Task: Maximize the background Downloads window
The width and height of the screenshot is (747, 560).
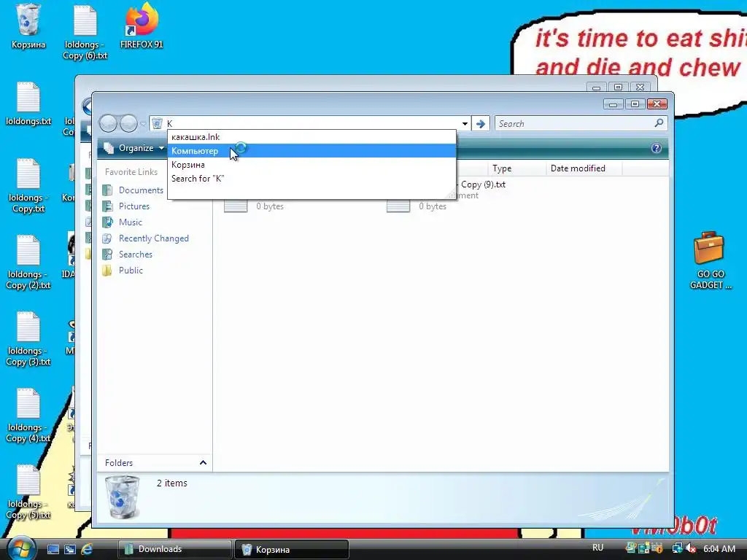Action: [619, 87]
